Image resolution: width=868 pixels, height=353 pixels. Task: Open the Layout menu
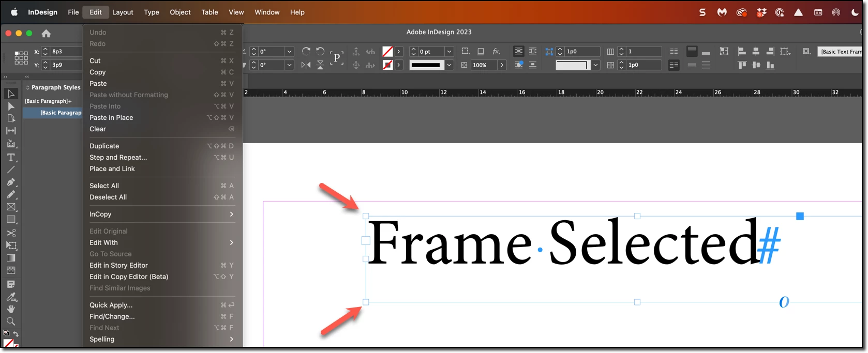click(123, 12)
